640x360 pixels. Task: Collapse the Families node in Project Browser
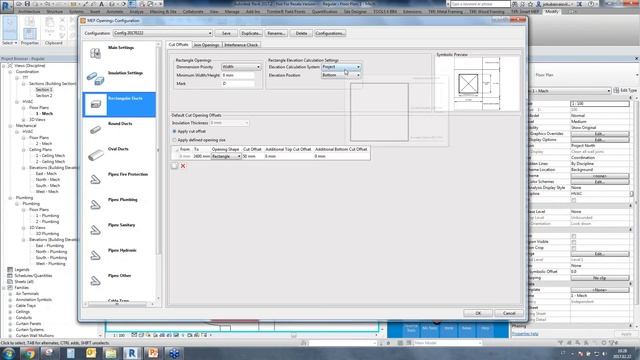tap(4, 288)
